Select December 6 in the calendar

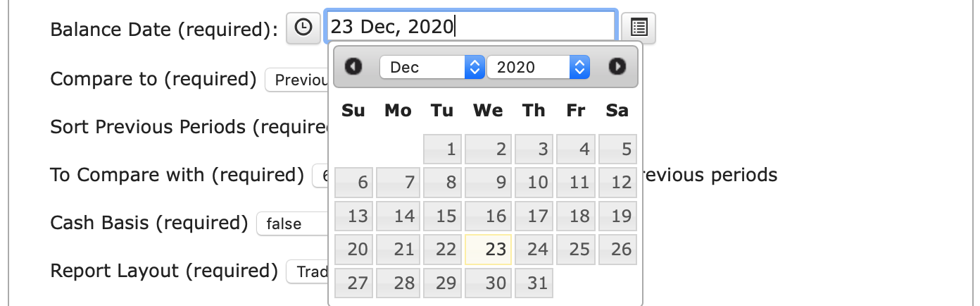(x=354, y=183)
